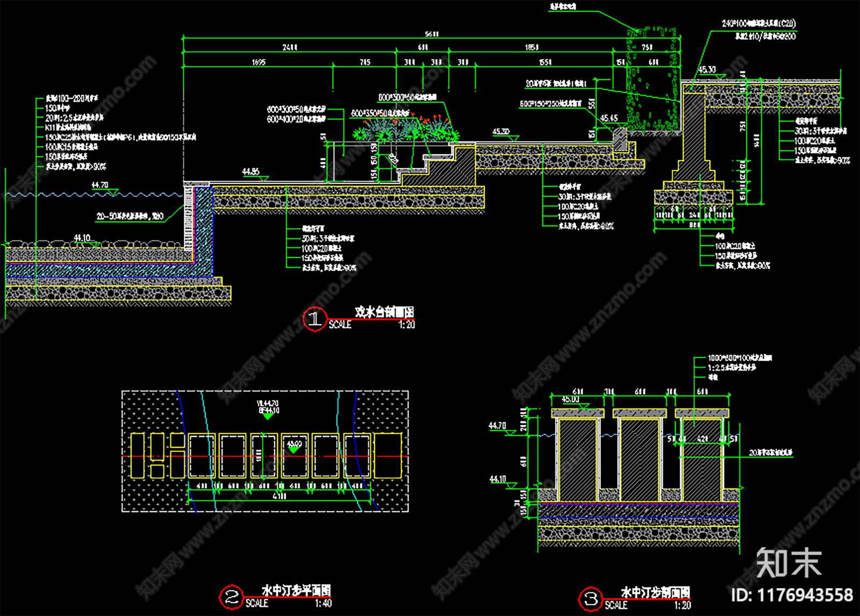Click the elevation label 45.20
Viewport: 860px width, 616px height.
501,131
